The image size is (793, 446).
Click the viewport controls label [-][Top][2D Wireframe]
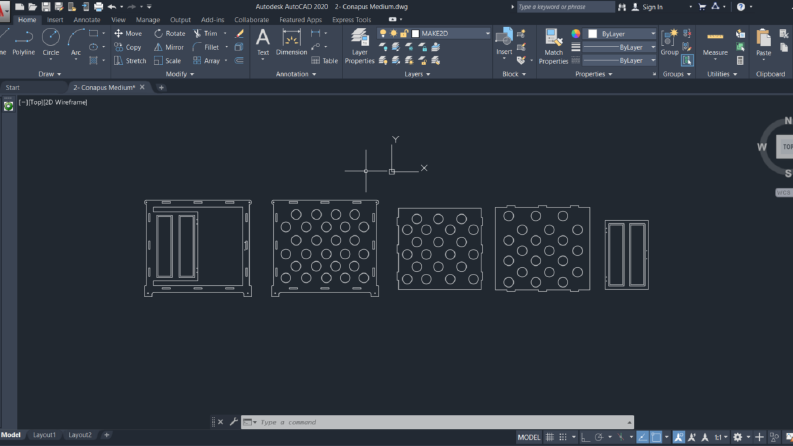click(53, 102)
